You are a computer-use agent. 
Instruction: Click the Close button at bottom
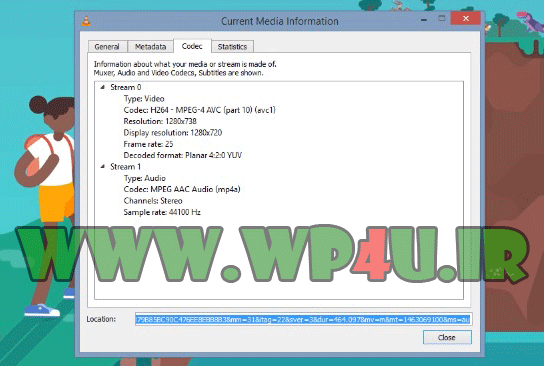coord(447,338)
